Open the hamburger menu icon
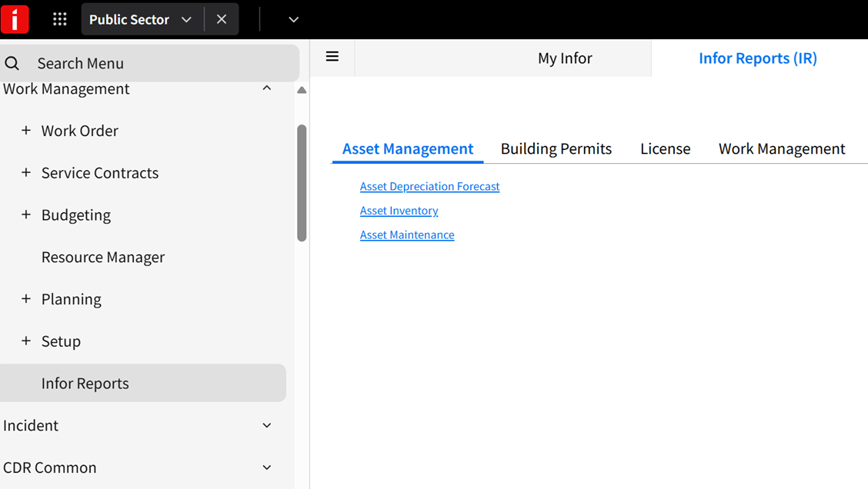Viewport: 868px width, 489px height. point(332,56)
